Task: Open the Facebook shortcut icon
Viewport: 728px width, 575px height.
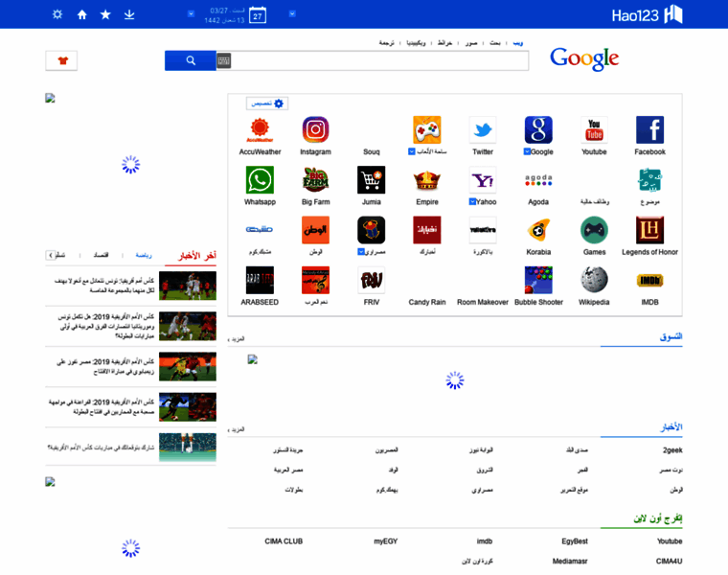Action: pyautogui.click(x=650, y=129)
